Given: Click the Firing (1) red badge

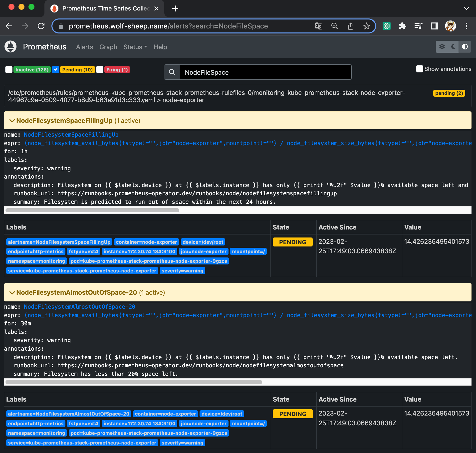Looking at the screenshot, I should 117,70.
